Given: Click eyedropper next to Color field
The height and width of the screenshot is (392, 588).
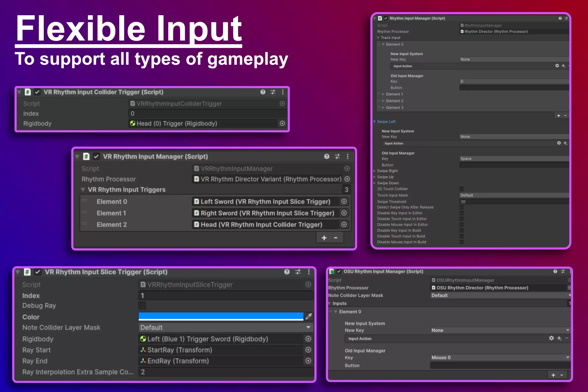Looking at the screenshot, I should pos(309,317).
